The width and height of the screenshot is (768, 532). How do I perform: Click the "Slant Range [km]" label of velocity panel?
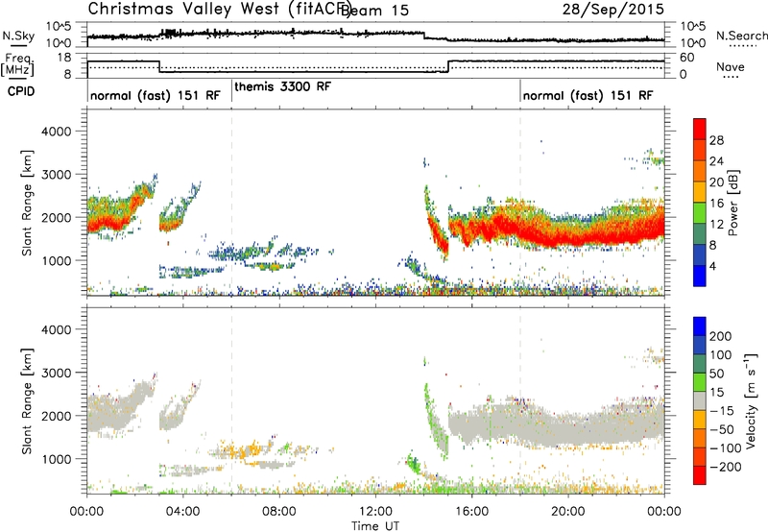point(27,401)
